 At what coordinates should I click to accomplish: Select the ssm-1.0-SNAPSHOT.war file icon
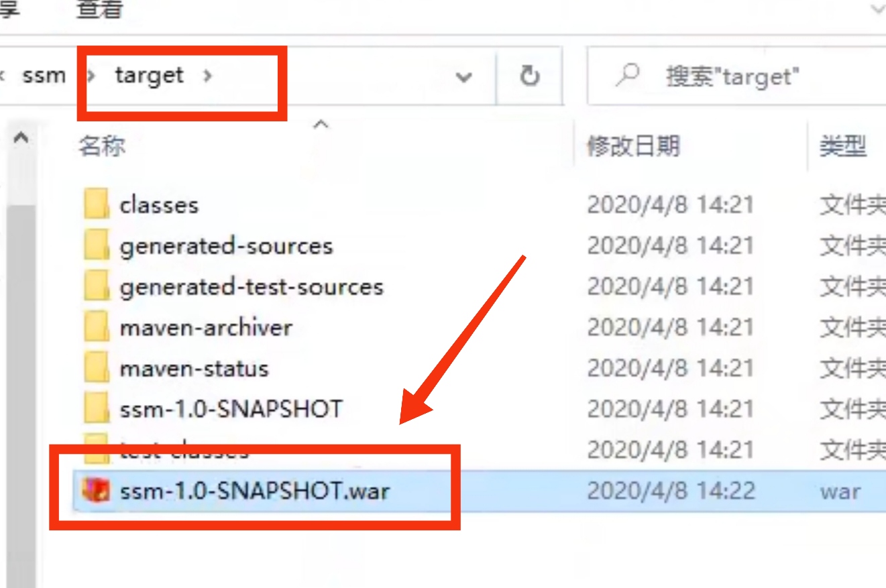97,491
